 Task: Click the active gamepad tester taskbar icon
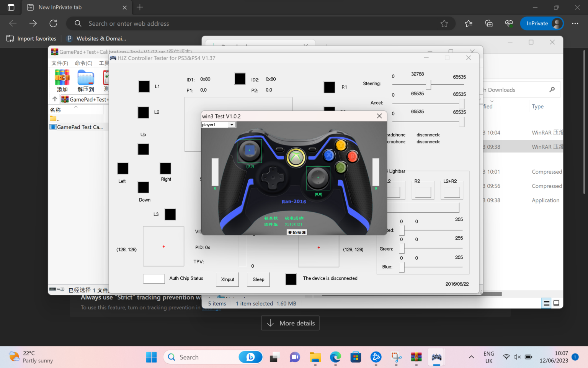tap(436, 357)
